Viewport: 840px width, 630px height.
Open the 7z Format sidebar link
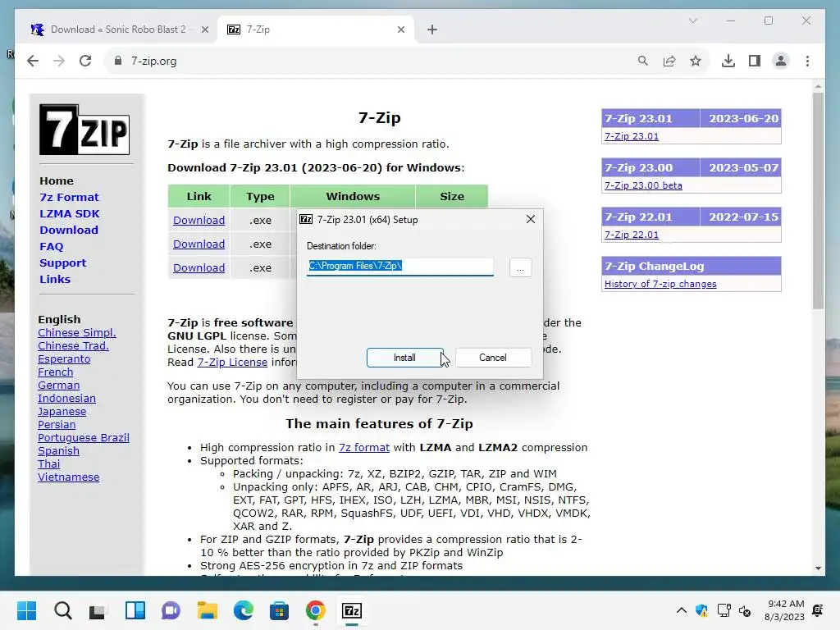coord(69,197)
